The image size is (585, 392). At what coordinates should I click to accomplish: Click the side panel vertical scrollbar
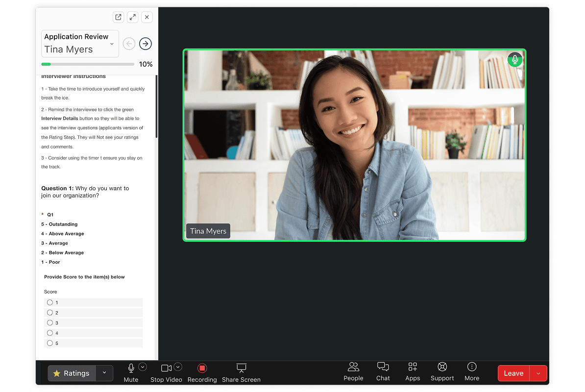[x=156, y=106]
